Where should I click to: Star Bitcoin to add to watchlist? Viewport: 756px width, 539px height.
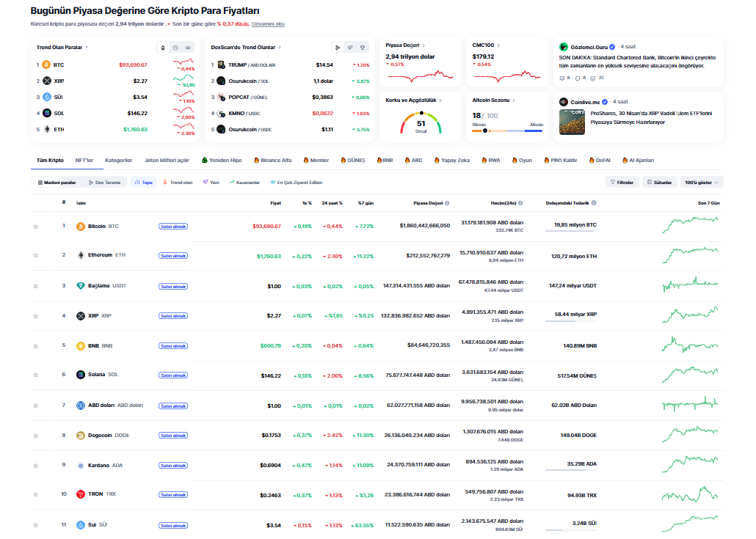click(35, 226)
